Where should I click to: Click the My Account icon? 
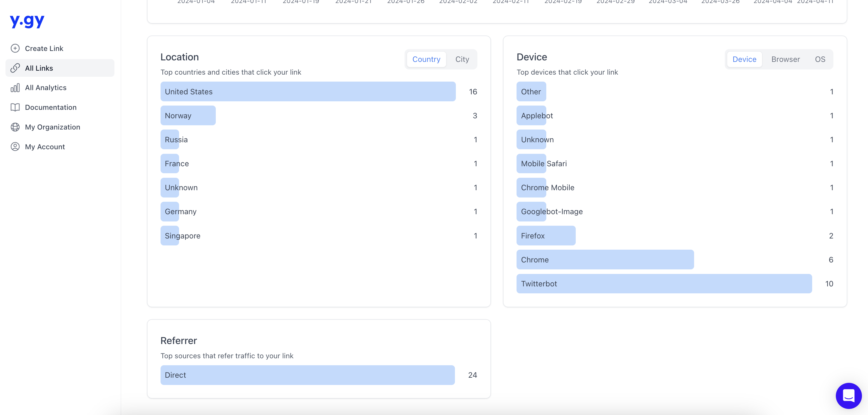15,146
